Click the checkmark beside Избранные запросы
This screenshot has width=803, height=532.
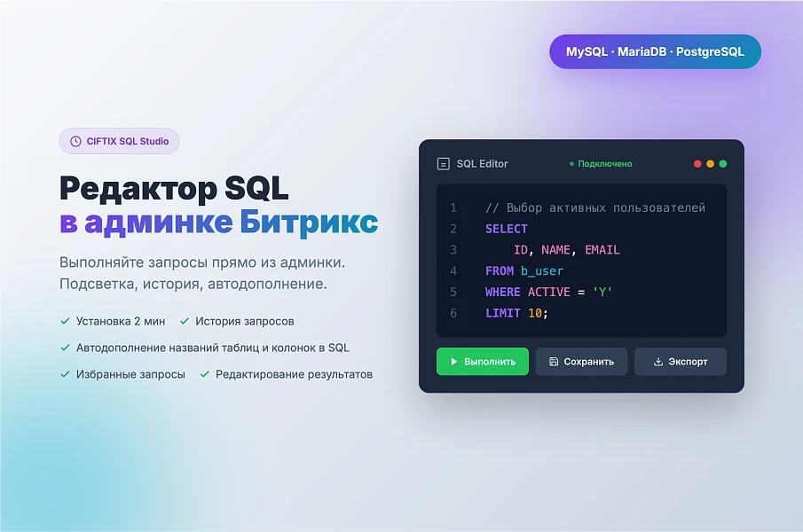click(x=65, y=374)
